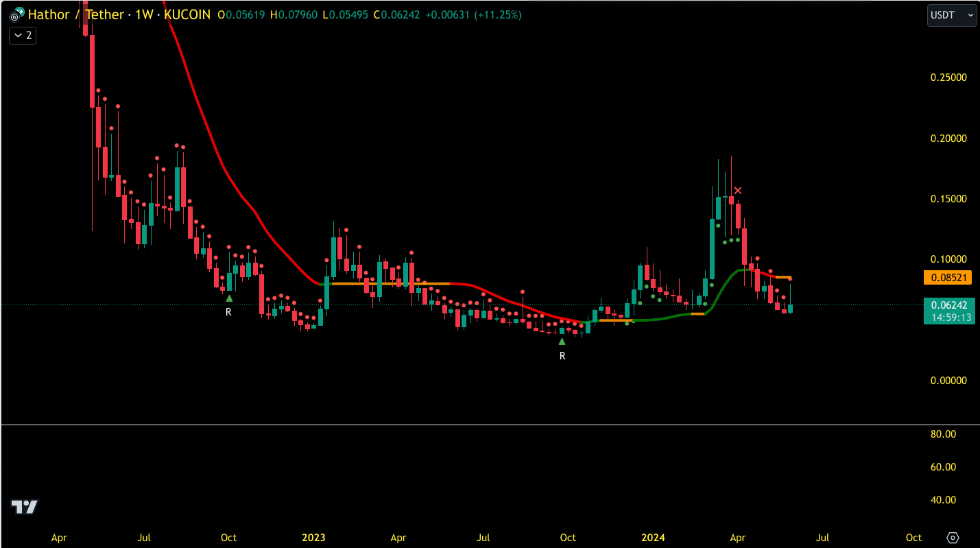
Task: Click the 0.15000 price scale label
Action: pos(948,199)
